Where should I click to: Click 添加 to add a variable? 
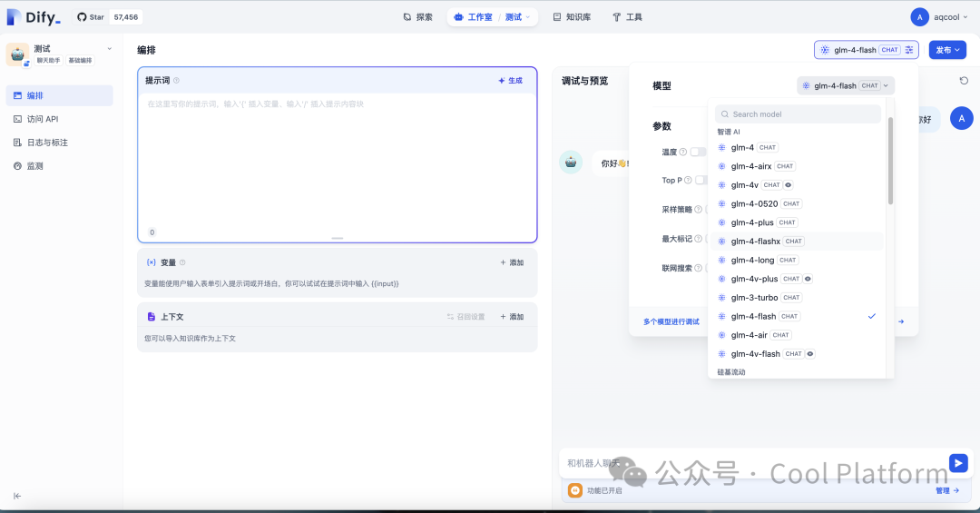coord(512,262)
